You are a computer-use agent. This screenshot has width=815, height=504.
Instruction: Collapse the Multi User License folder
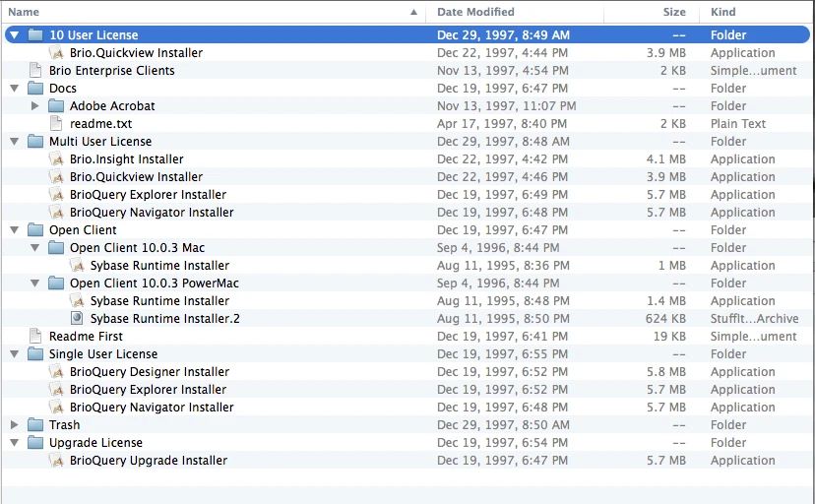click(15, 142)
